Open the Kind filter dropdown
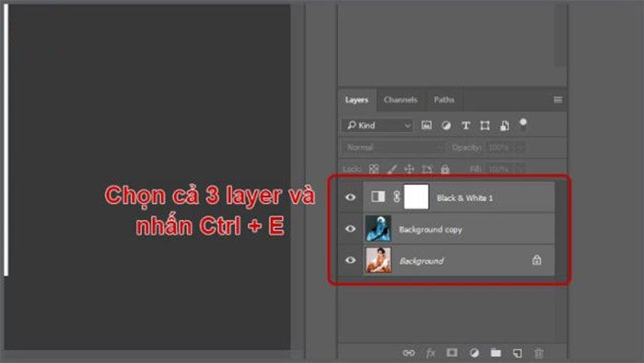Image resolution: width=644 pixels, height=363 pixels. [377, 125]
